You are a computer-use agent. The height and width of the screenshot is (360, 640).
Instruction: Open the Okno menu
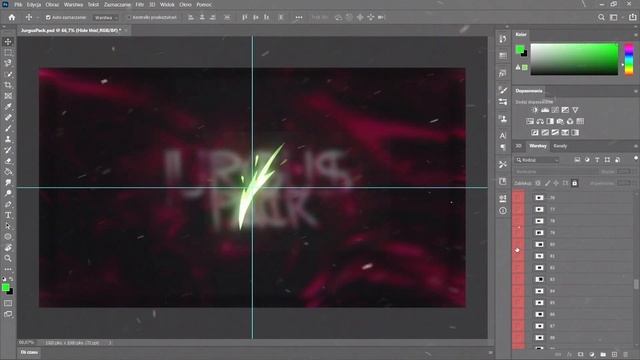click(185, 4)
